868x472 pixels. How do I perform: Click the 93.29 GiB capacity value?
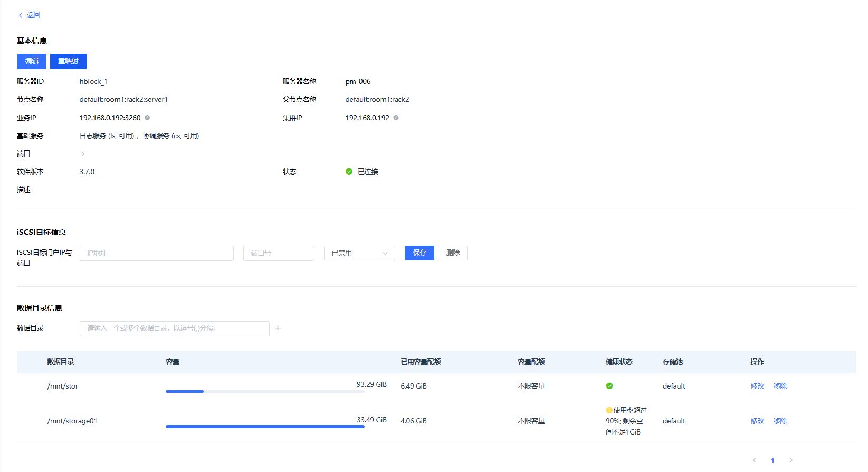click(x=371, y=384)
